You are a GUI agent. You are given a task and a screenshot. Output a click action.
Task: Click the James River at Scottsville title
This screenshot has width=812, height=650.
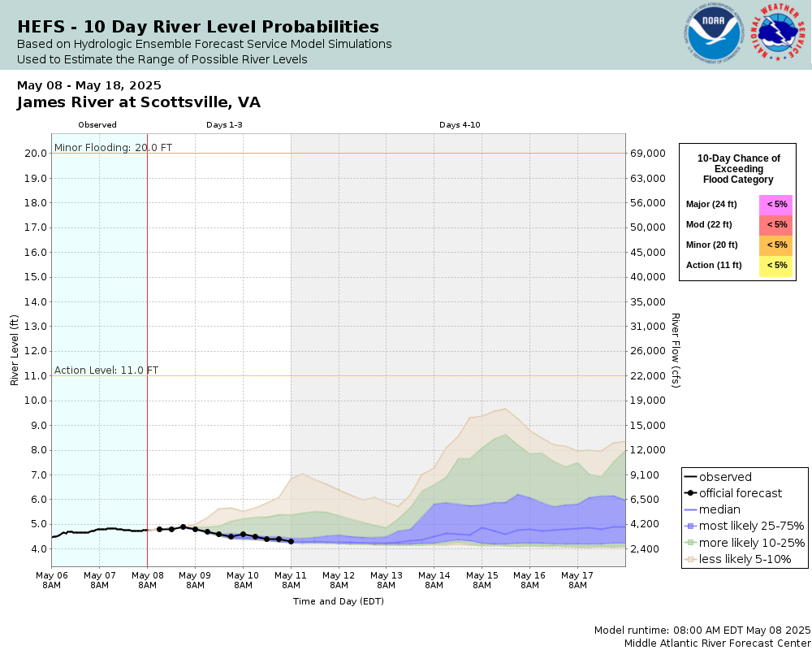click(x=138, y=102)
